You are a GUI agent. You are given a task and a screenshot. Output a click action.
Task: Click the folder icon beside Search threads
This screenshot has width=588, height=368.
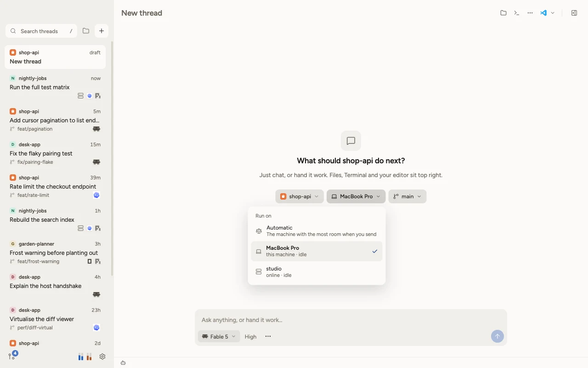(x=86, y=31)
